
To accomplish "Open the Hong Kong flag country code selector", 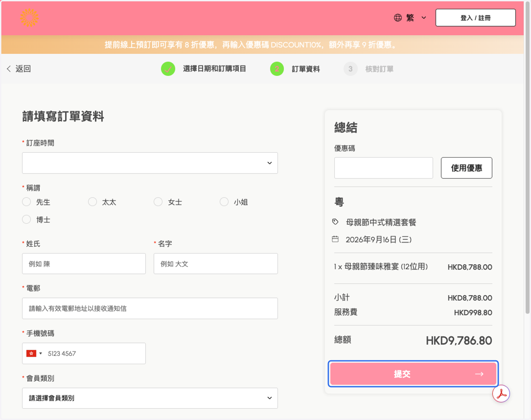I will [x=34, y=353].
